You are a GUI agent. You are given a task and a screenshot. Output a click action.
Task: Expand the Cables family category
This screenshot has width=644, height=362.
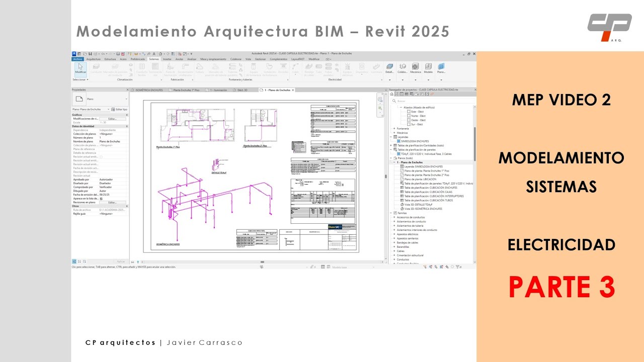[394, 251]
